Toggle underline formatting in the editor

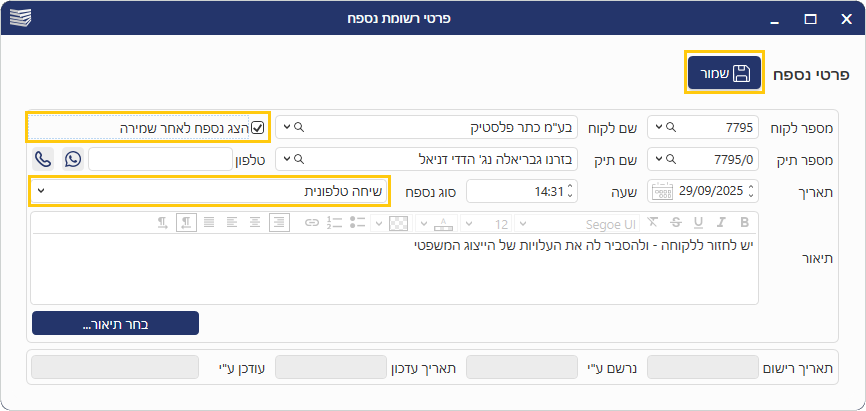tap(699, 222)
